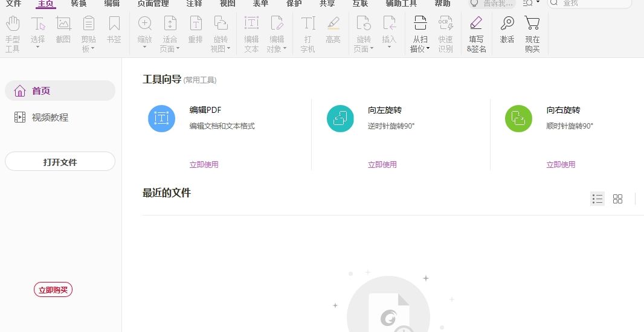
Task: Switch to the Convert (转换) tab
Action: point(79,3)
